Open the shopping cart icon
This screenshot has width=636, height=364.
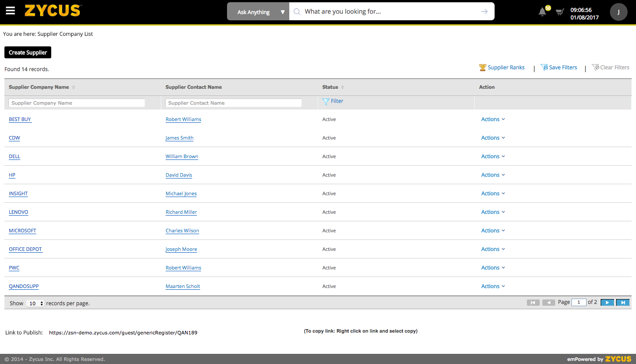560,12
